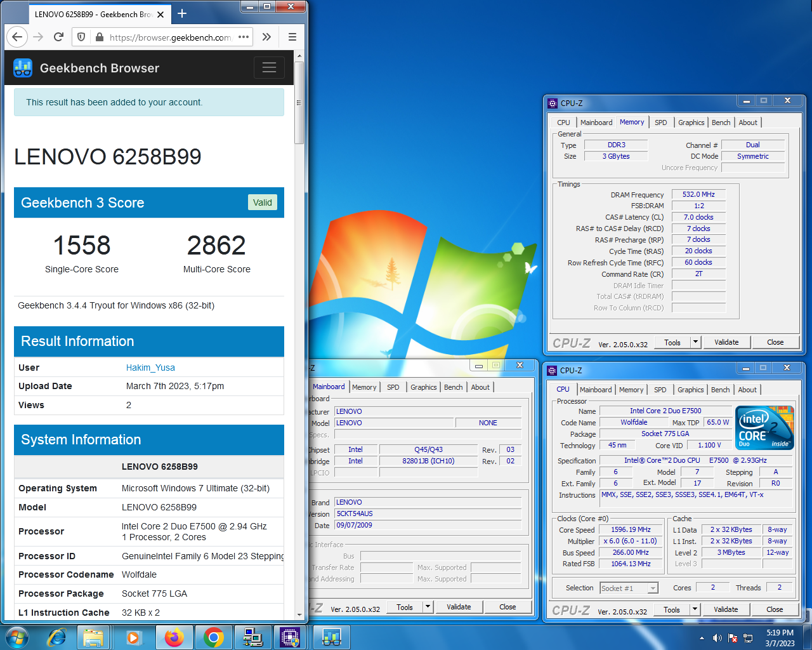Switch to Geekbench app on the taskbar

332,637
